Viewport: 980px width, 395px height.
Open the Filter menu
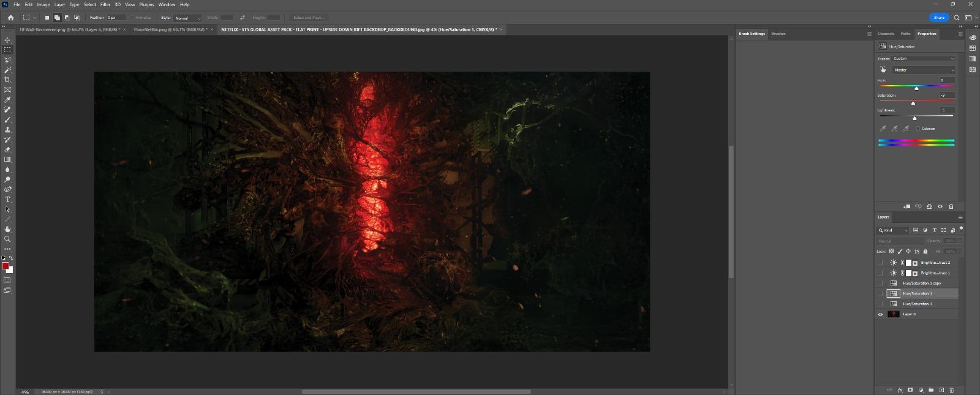pos(105,4)
